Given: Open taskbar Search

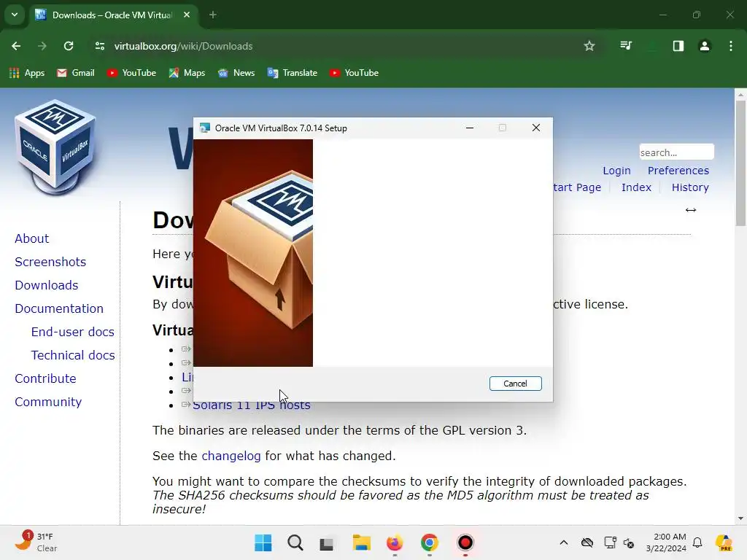Looking at the screenshot, I should (x=295, y=542).
